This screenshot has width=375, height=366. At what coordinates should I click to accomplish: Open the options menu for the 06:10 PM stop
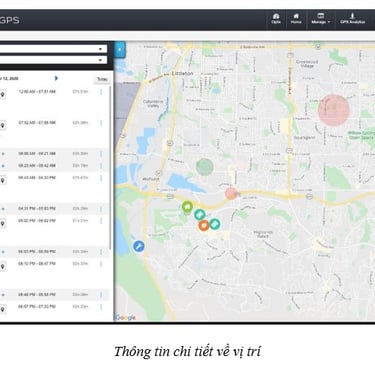click(101, 264)
